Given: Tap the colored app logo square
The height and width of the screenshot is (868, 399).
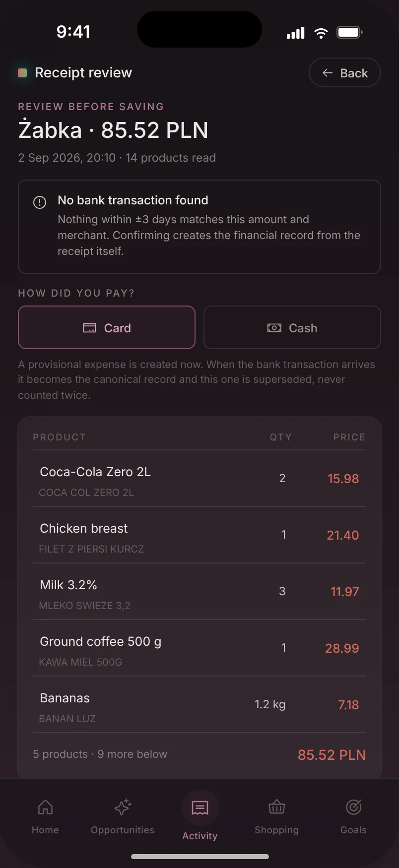Looking at the screenshot, I should coord(22,73).
